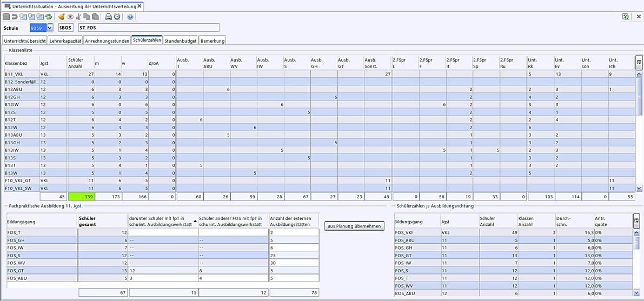Screen dimensions: 644x301
Task: Switch to the Lehrerkapazität tab
Action: [65, 41]
